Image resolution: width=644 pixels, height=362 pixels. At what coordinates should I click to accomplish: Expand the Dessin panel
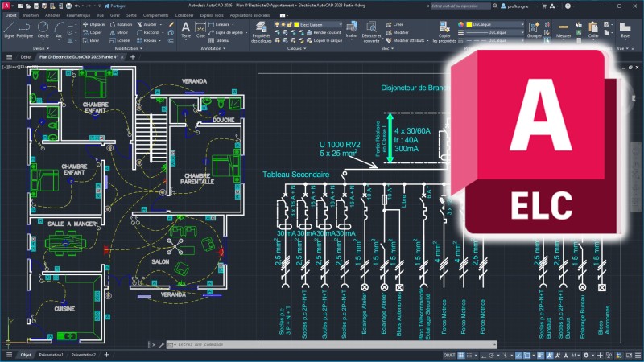tap(41, 48)
